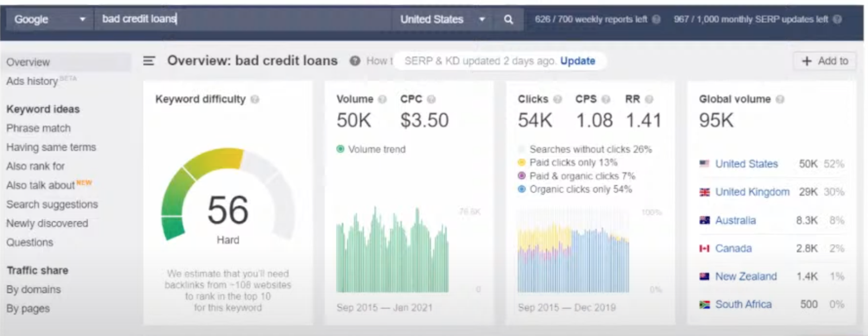Click the 1.41 RR value

643,120
